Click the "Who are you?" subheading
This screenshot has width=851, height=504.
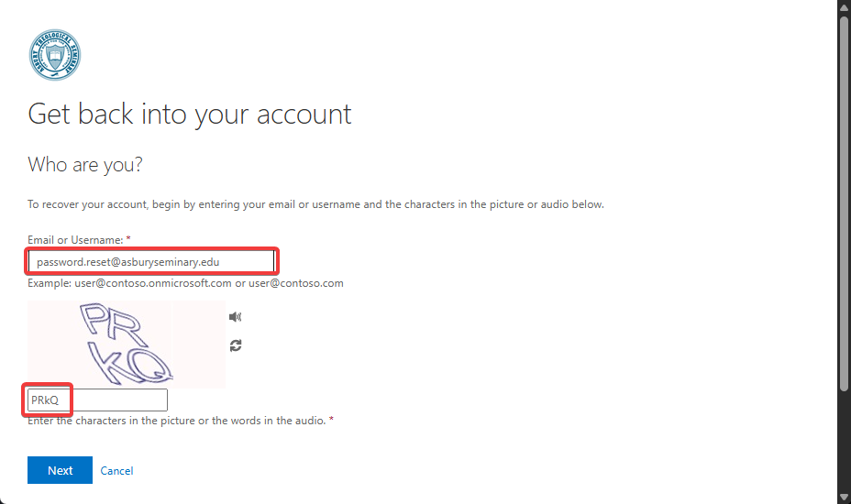coord(85,165)
